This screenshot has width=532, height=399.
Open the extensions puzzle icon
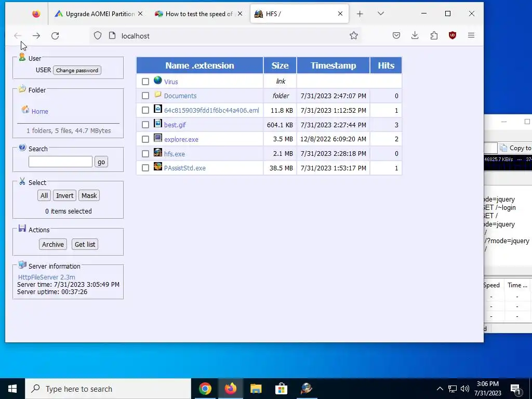(x=434, y=35)
